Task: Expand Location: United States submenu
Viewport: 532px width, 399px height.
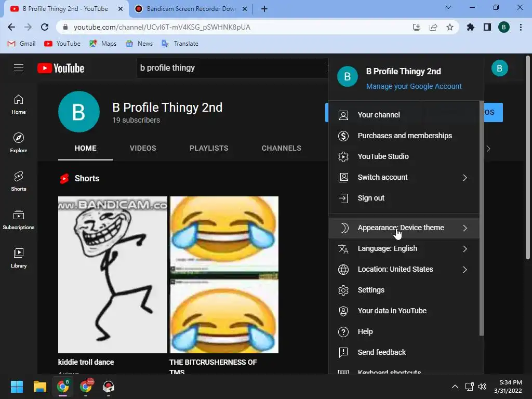Action: (x=404, y=269)
